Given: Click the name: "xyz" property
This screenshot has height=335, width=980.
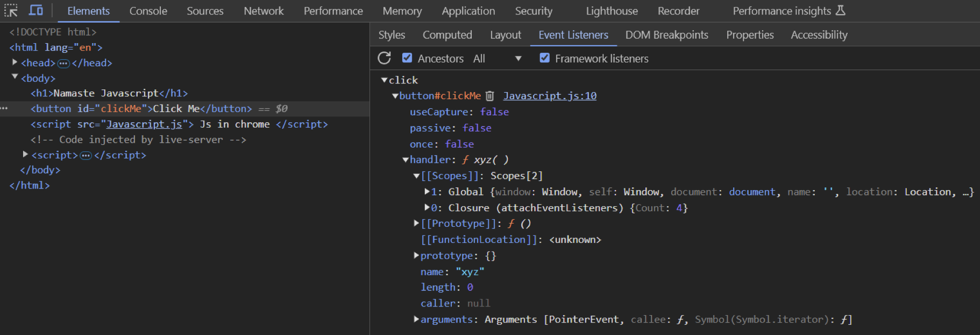Looking at the screenshot, I should tap(452, 272).
